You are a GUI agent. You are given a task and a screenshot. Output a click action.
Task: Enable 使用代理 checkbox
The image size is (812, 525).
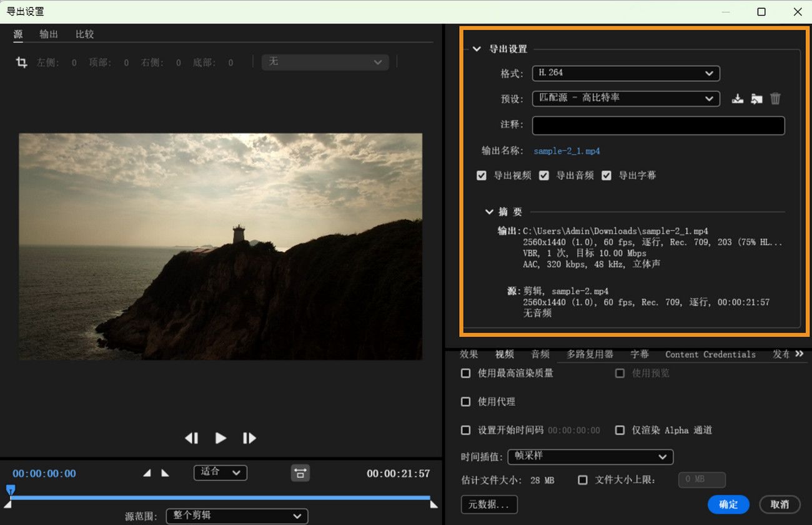coord(465,402)
